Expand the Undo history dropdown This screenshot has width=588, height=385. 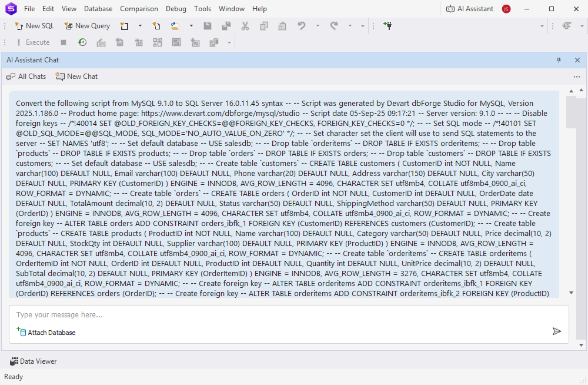click(x=317, y=26)
